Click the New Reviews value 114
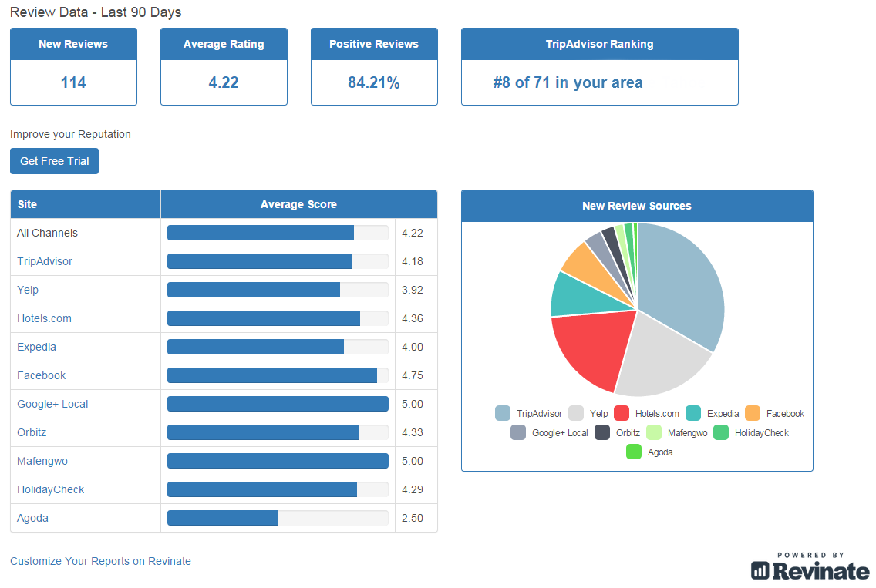876x588 pixels. 73,82
